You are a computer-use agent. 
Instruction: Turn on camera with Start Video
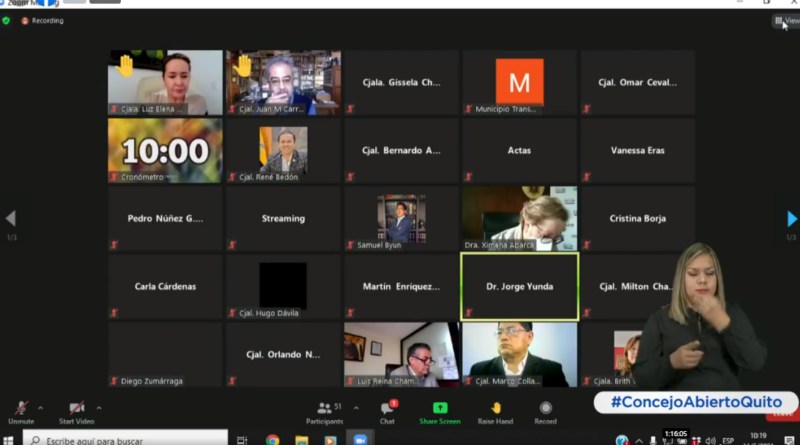click(76, 408)
